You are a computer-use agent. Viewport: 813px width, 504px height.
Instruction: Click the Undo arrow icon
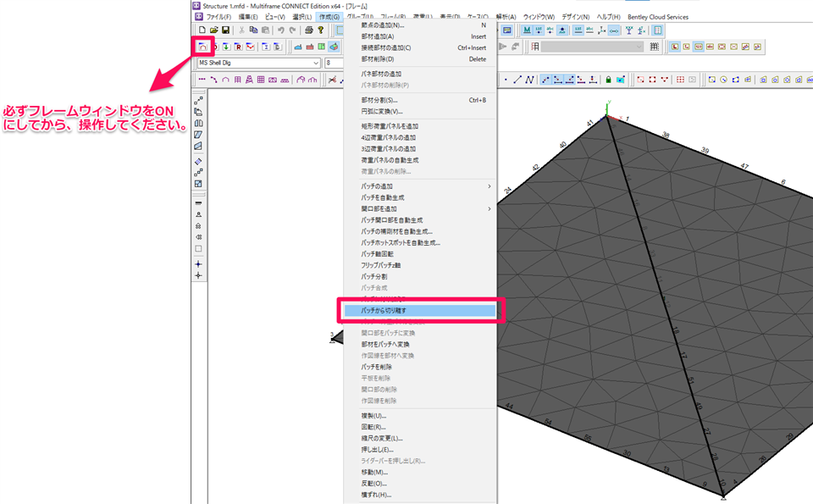(280, 30)
